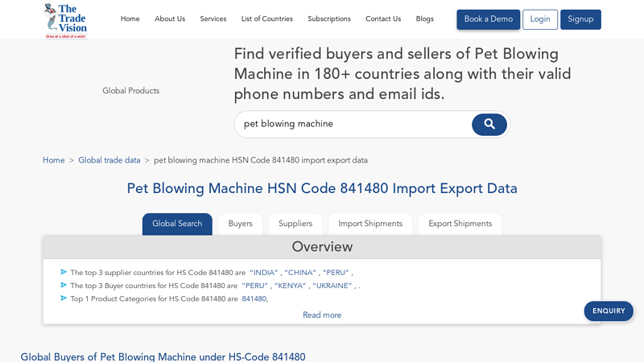
Task: Click the arrow bullet beside Top 1 Product Categories
Action: [64, 298]
